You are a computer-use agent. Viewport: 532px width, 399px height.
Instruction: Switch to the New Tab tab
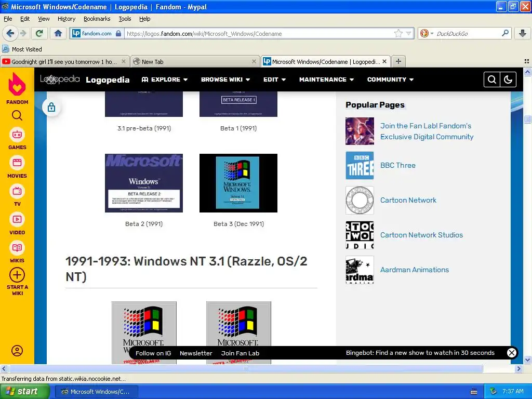point(194,62)
